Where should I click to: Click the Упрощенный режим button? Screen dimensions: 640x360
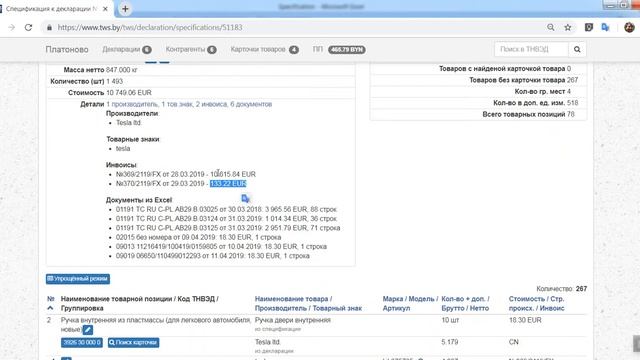(x=78, y=279)
